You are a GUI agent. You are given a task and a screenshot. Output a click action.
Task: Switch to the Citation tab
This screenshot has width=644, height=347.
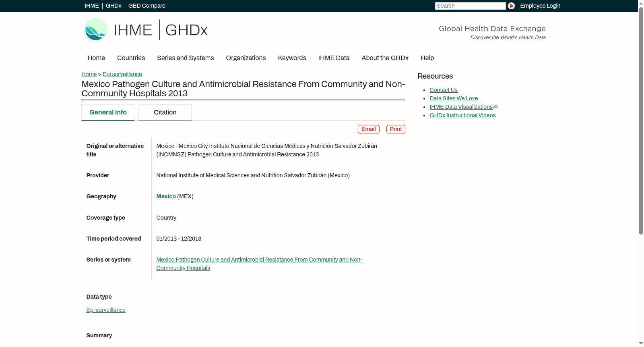click(x=165, y=112)
